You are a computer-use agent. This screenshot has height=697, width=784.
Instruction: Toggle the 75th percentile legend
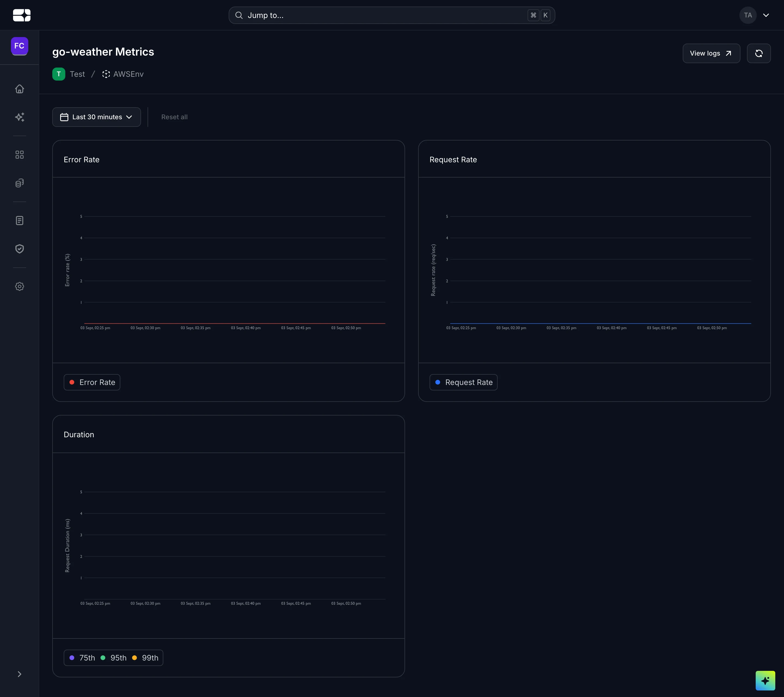[x=82, y=658]
